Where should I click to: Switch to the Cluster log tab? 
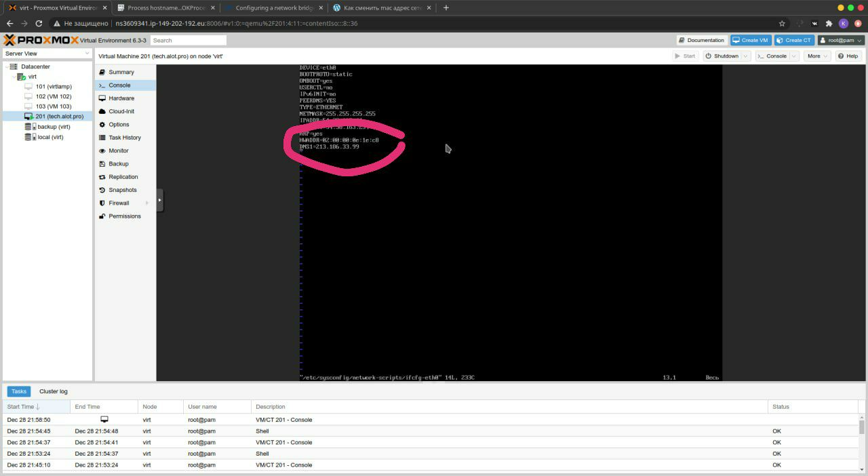[54, 391]
